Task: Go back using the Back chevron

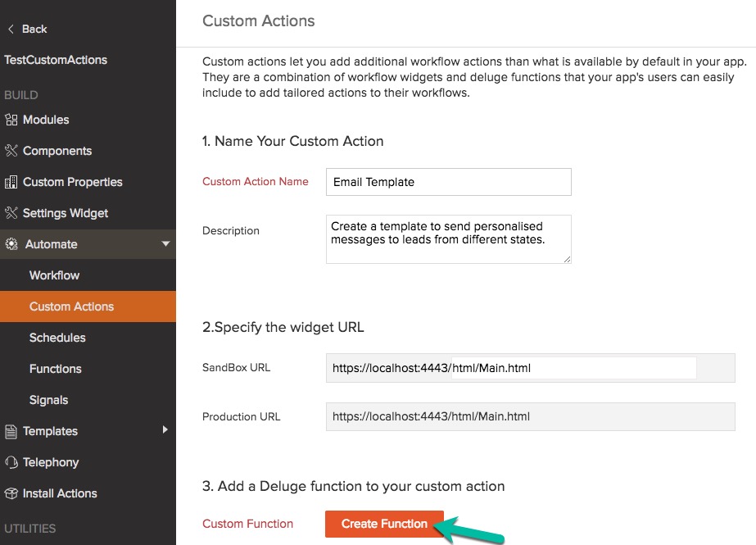Action: [x=11, y=29]
